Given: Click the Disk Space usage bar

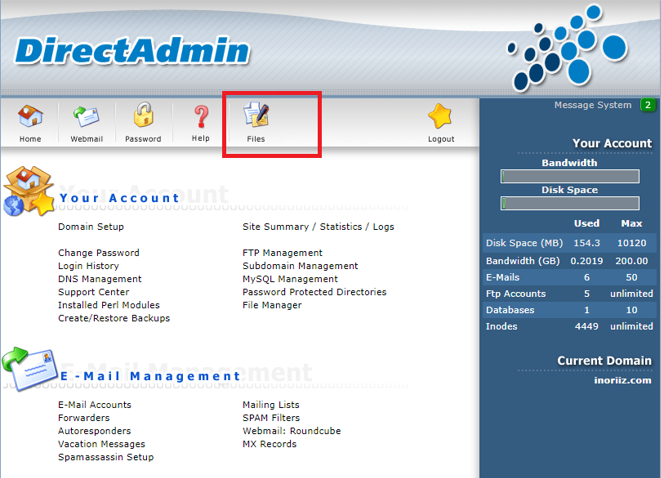Looking at the screenshot, I should pyautogui.click(x=570, y=203).
